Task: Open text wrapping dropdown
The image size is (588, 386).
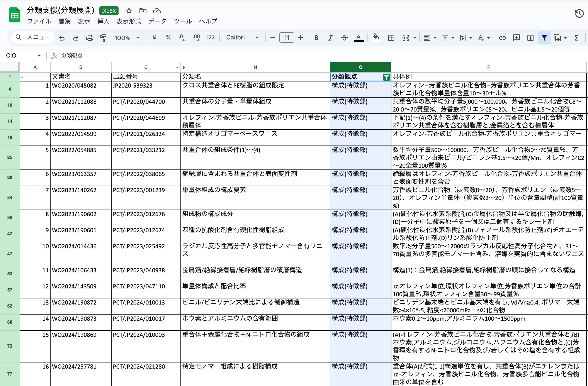Action: (466, 38)
